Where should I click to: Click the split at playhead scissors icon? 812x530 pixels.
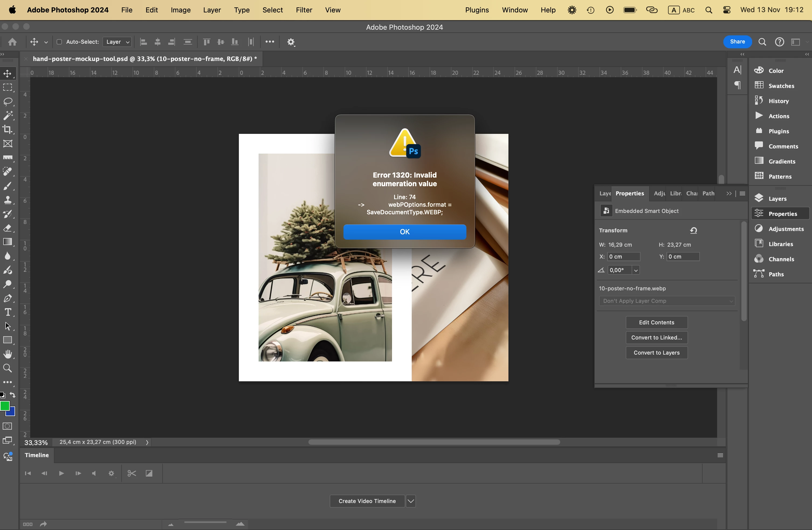[132, 473]
